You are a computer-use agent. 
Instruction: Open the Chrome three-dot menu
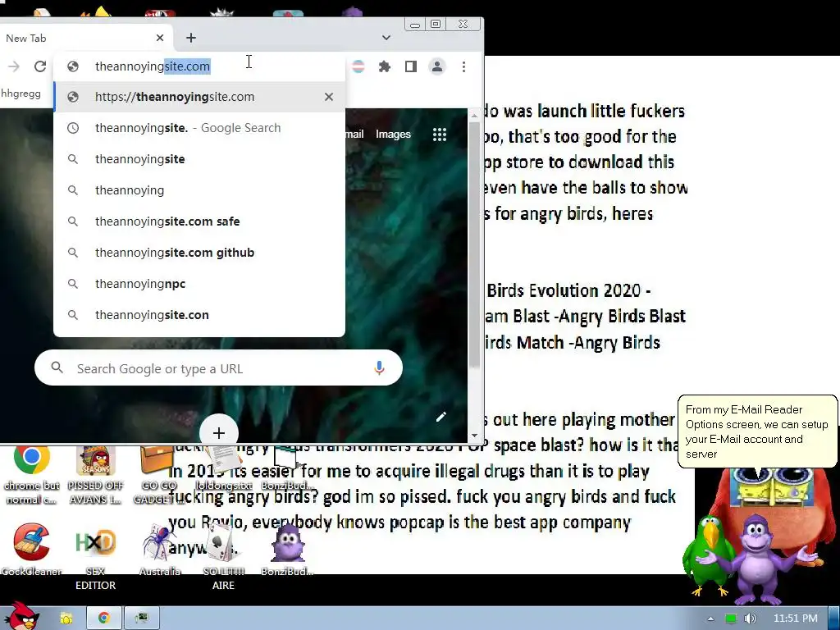464,66
